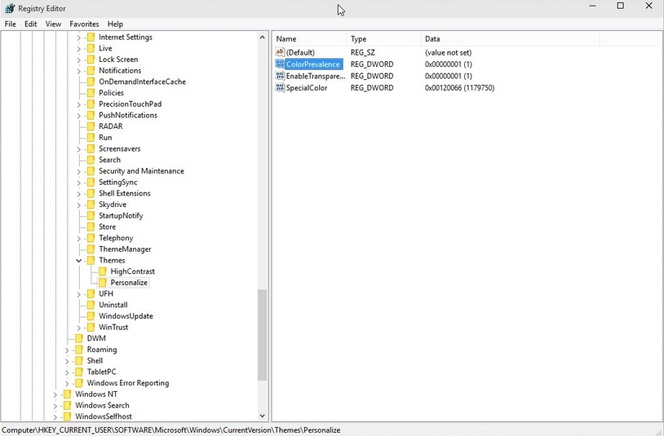This screenshot has height=437, width=664.
Task: Sort values by the Data column header
Action: point(510,39)
